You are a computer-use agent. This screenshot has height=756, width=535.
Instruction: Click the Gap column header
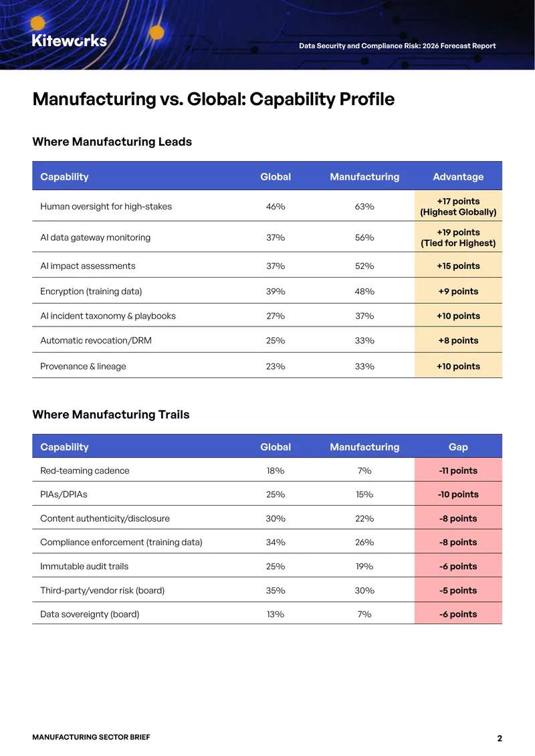pyautogui.click(x=458, y=447)
